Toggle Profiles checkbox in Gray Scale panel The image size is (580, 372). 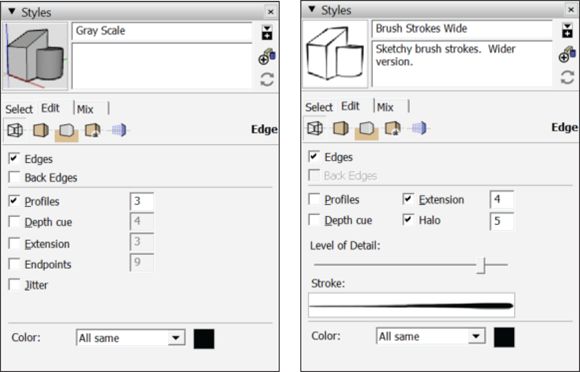(14, 201)
